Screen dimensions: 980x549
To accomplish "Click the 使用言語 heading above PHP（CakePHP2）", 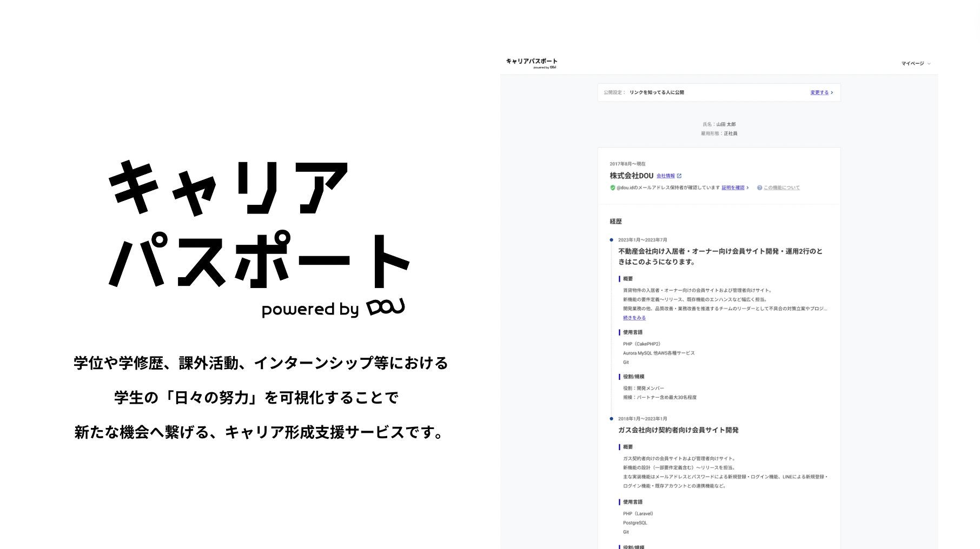I will (633, 332).
